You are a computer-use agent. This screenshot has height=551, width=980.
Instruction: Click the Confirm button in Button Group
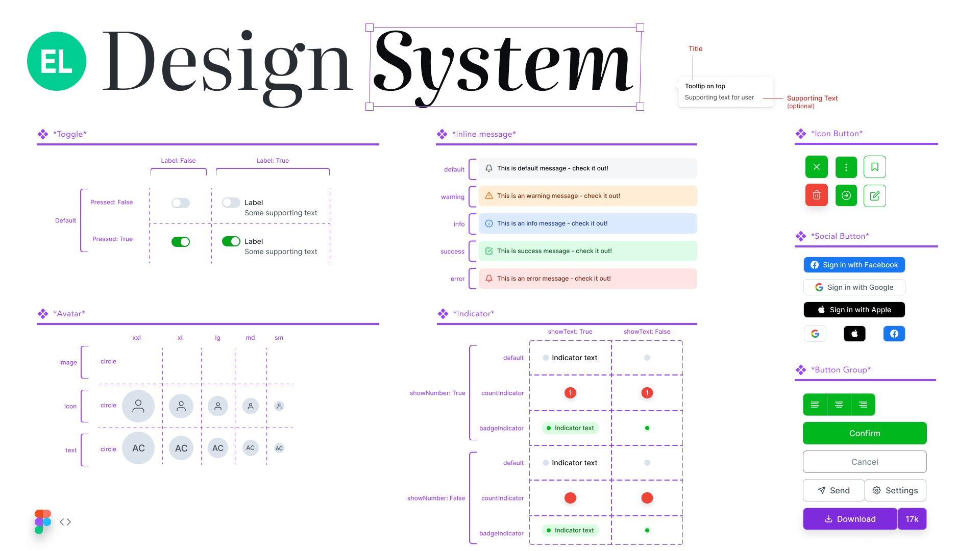coord(864,433)
